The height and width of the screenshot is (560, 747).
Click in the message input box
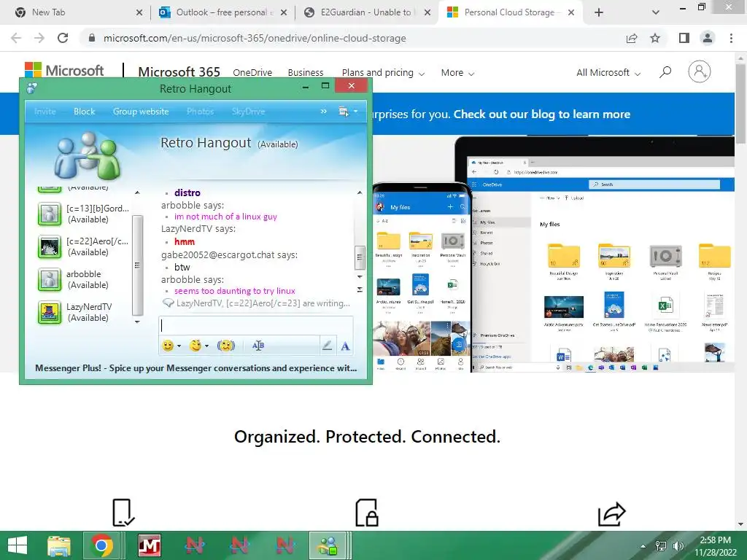pyautogui.click(x=256, y=325)
